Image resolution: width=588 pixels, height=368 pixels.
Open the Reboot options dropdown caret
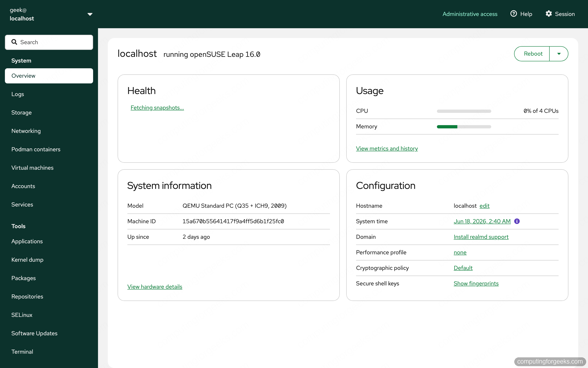559,54
